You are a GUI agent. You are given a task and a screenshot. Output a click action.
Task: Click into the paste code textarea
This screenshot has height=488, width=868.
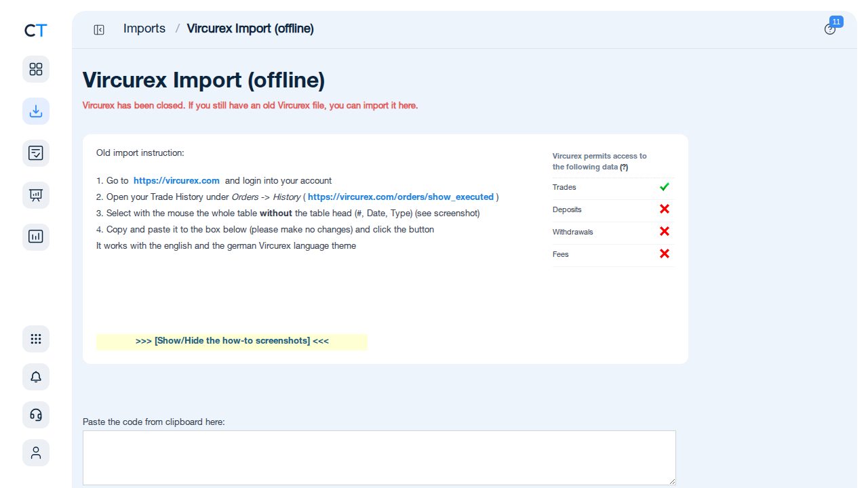(x=379, y=457)
